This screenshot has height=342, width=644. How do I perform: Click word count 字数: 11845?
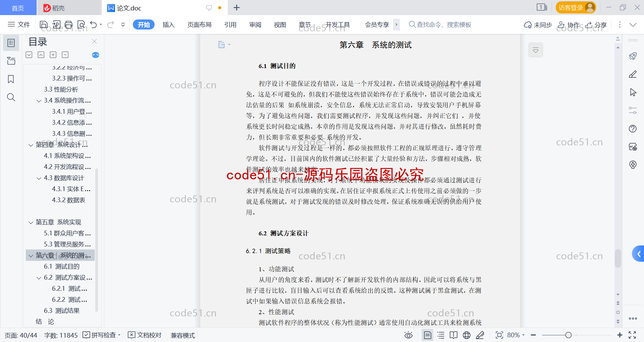click(x=61, y=335)
